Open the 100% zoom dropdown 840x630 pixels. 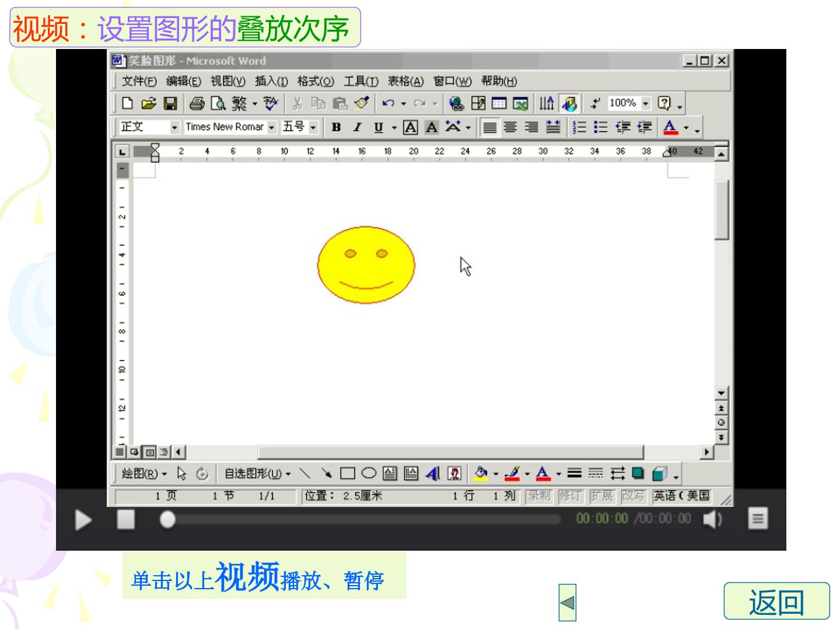pyautogui.click(x=646, y=104)
